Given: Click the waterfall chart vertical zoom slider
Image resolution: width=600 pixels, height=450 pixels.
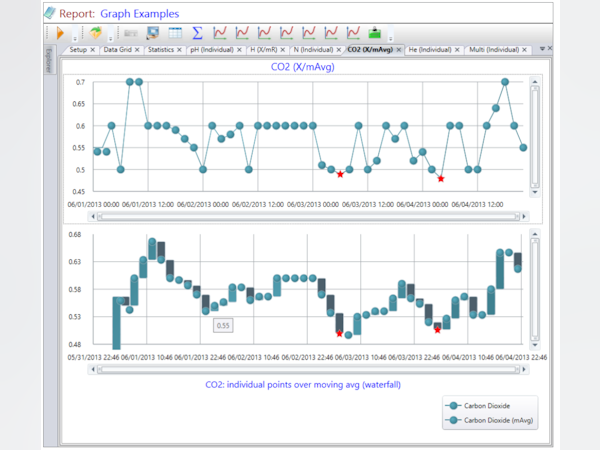Looking at the screenshot, I should pyautogui.click(x=535, y=289).
